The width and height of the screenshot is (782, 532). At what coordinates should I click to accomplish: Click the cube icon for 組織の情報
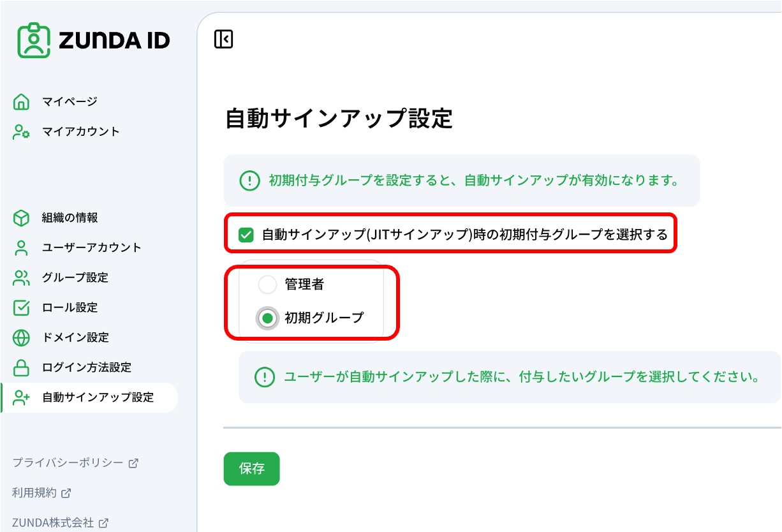coord(22,218)
